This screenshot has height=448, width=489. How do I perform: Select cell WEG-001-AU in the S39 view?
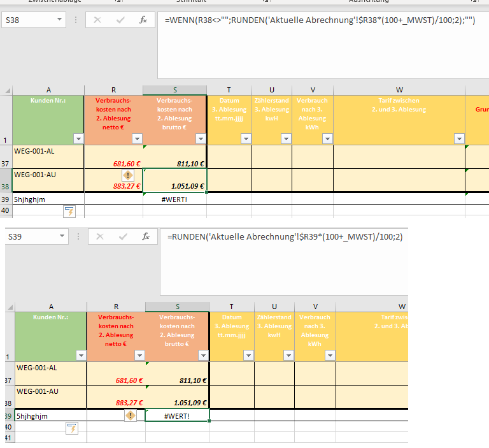(51, 397)
